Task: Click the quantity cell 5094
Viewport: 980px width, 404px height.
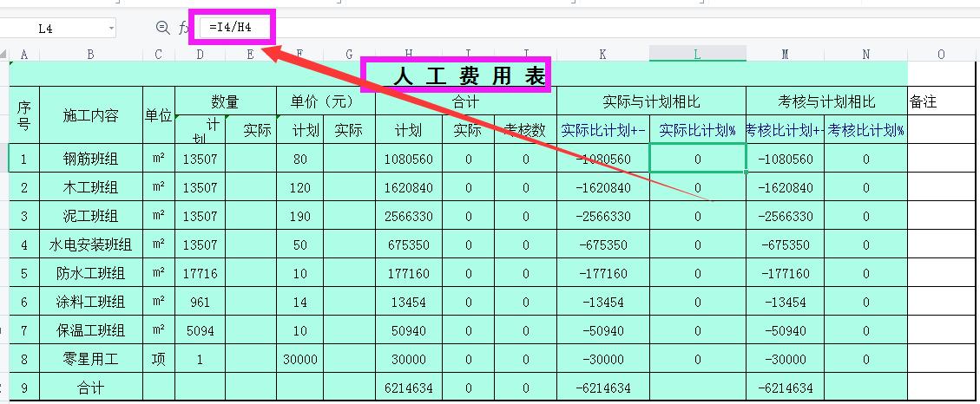Action: coord(200,330)
